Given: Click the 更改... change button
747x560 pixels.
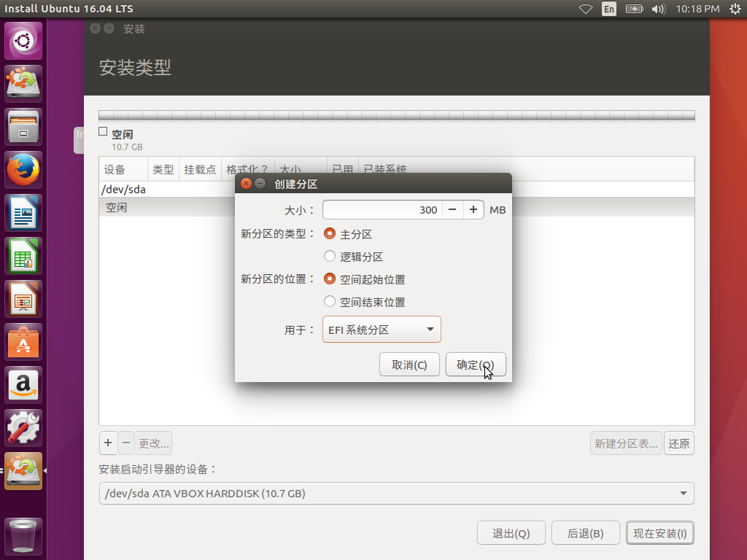Looking at the screenshot, I should (153, 443).
